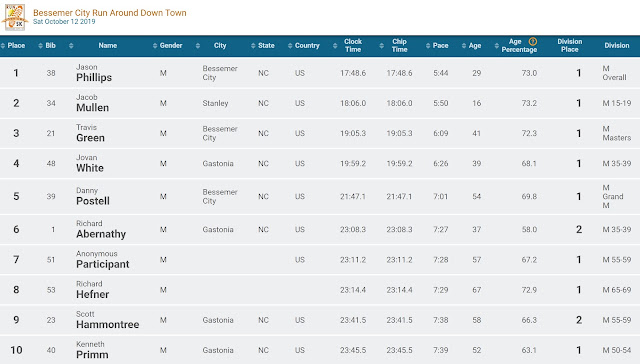Click M Grand M division cell
The image size is (640, 364).
(x=613, y=196)
